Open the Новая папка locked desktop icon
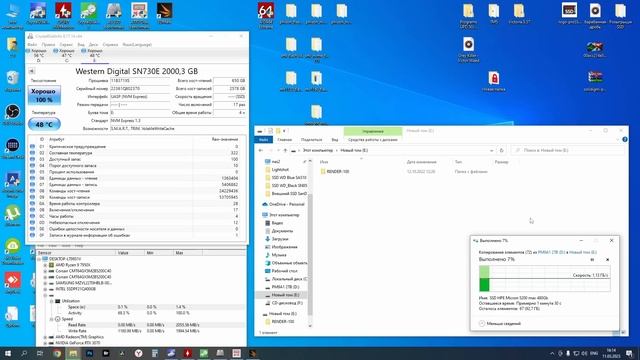 coord(493,81)
